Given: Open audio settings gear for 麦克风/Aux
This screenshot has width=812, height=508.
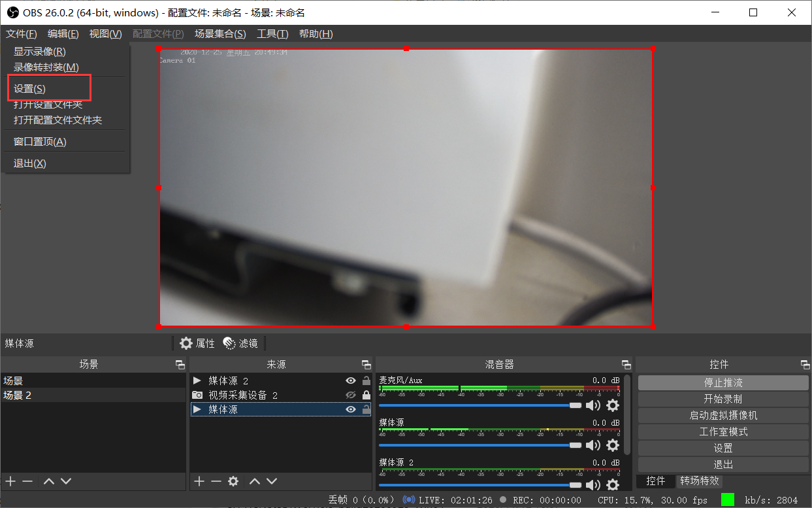Looking at the screenshot, I should tap(613, 405).
